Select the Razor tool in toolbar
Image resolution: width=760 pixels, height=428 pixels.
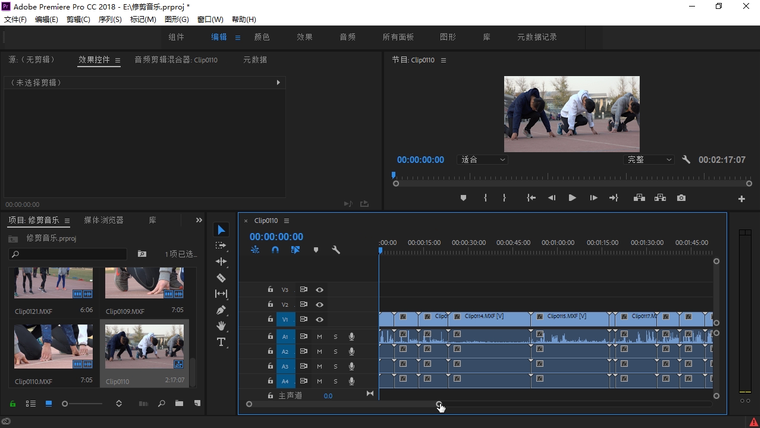[221, 278]
